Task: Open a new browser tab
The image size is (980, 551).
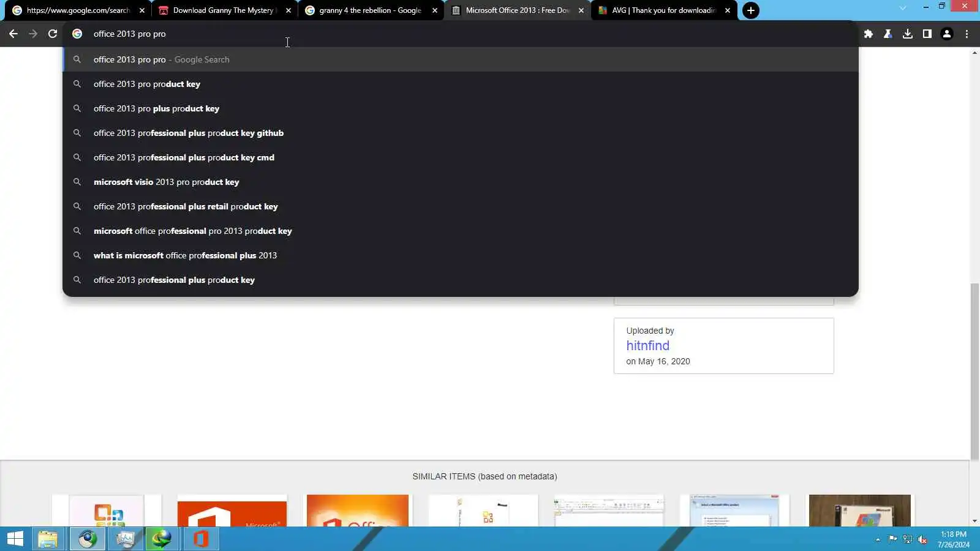Action: 750,10
